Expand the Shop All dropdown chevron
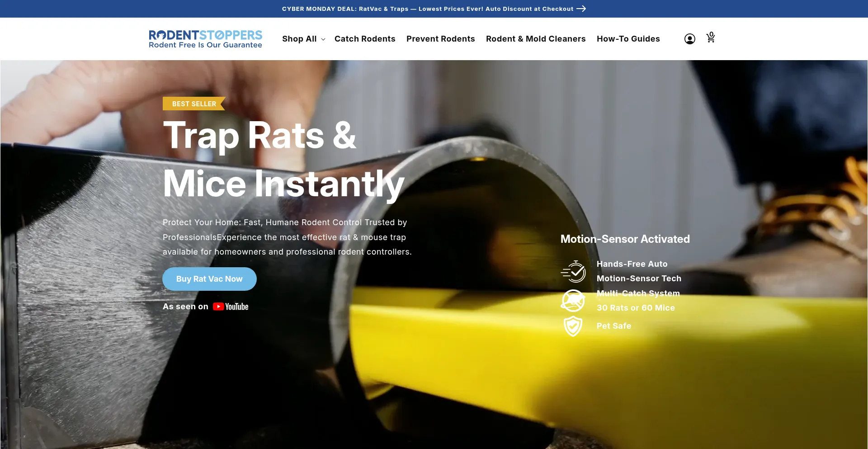This screenshot has height=449, width=868. pyautogui.click(x=323, y=39)
